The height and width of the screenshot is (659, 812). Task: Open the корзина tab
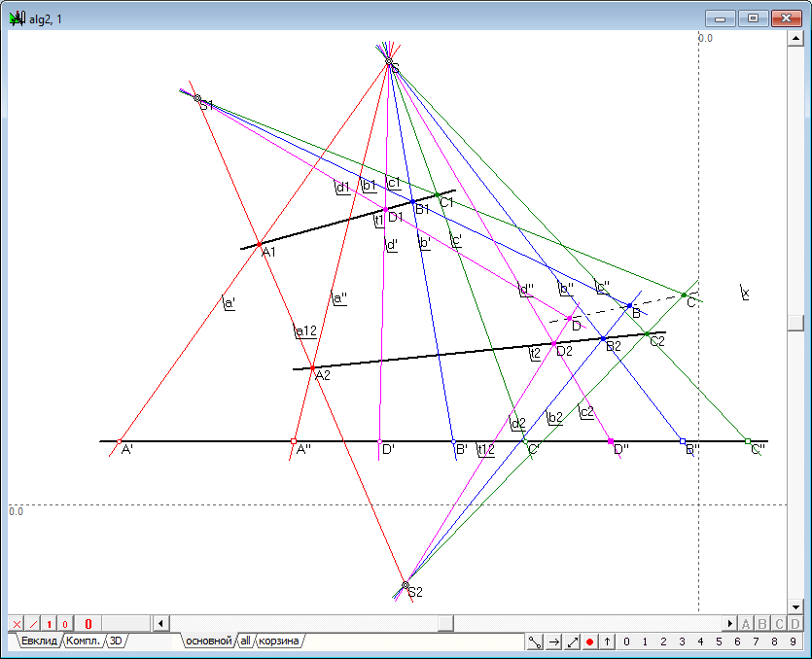pyautogui.click(x=278, y=641)
